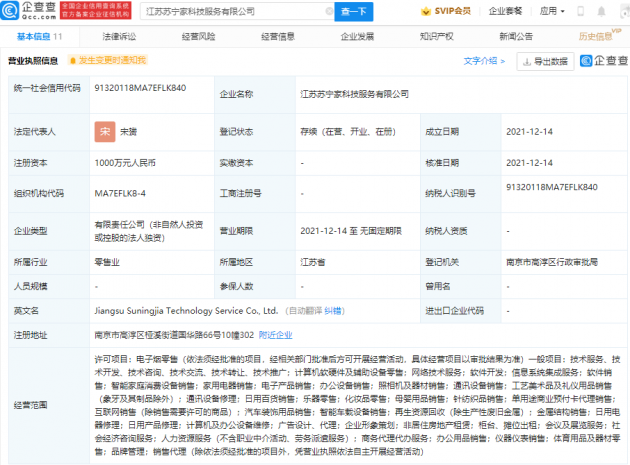The image size is (630, 465).
Task: Select registration status 存续（在营、开业、在册）
Action: point(348,132)
